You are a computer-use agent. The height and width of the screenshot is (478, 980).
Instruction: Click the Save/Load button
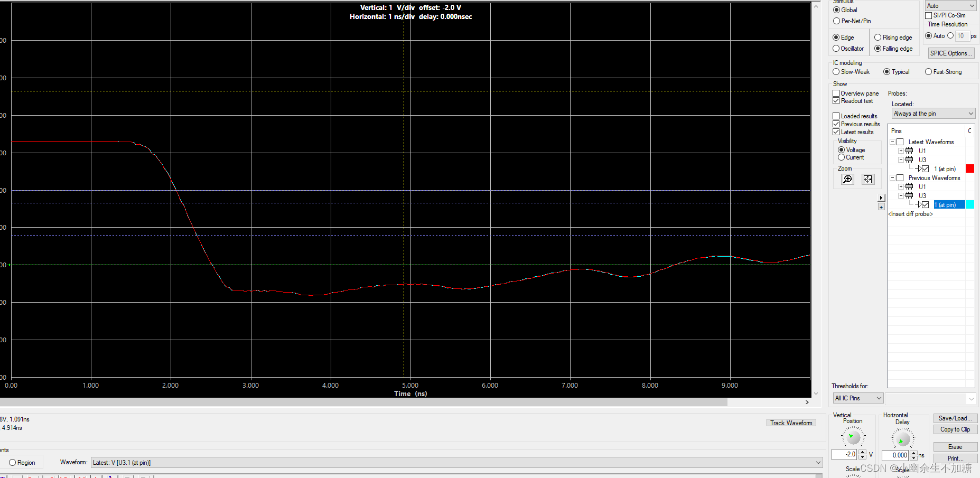click(x=955, y=418)
